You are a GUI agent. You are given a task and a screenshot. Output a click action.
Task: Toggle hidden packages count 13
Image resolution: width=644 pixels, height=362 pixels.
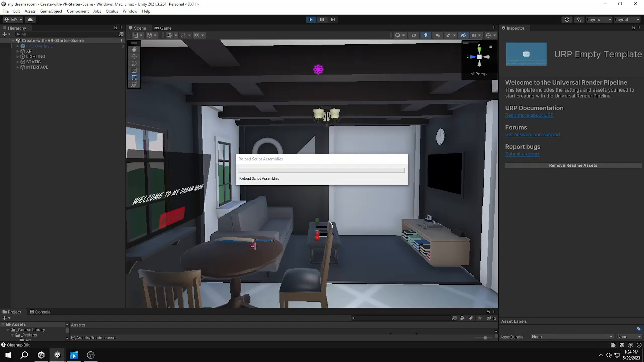[x=491, y=318]
